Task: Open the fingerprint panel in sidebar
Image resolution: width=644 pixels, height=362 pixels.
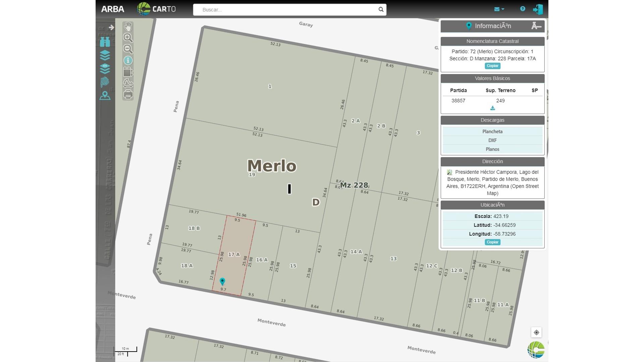Action: click(x=105, y=82)
